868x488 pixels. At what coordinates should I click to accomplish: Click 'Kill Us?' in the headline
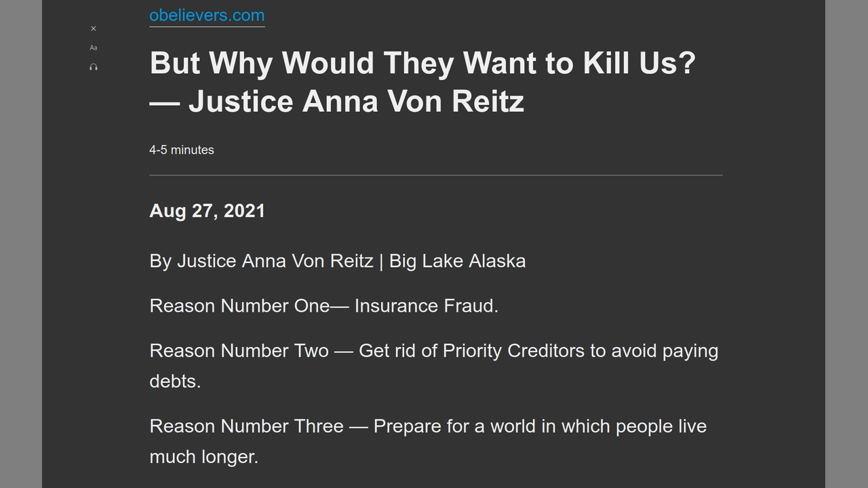[x=639, y=63]
